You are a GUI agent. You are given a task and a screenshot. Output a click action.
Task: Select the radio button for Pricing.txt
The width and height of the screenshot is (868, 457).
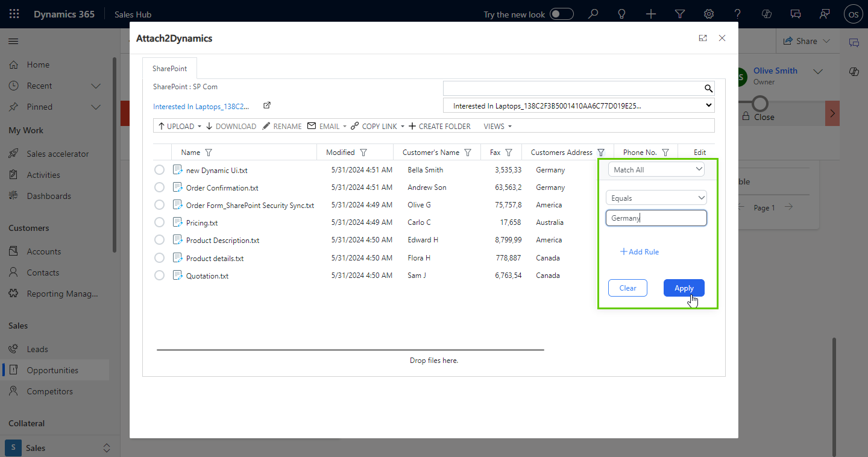click(159, 222)
